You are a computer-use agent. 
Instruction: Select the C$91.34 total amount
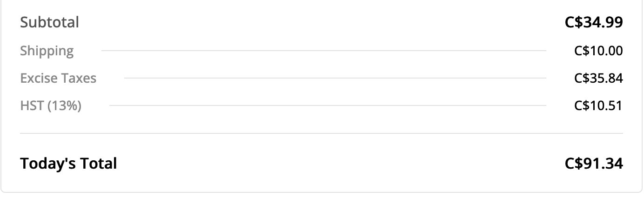[594, 164]
